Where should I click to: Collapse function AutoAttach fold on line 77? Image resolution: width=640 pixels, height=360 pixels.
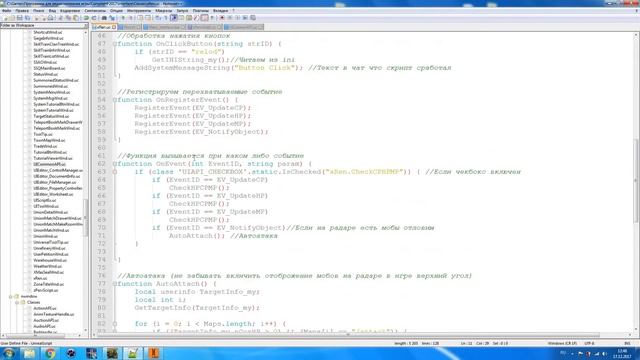[115, 284]
